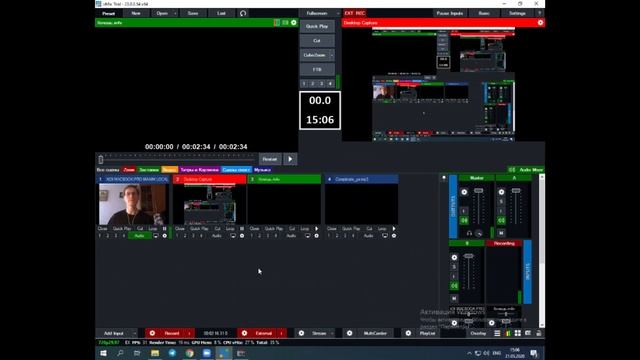This screenshot has width=640, height=360.
Task: Mute the Master audio output
Action: tap(464, 220)
